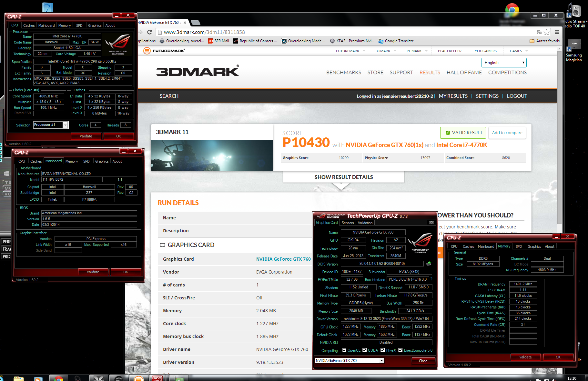Switch to Validation tab in GPU-Z
This screenshot has width=588, height=381.
(365, 223)
